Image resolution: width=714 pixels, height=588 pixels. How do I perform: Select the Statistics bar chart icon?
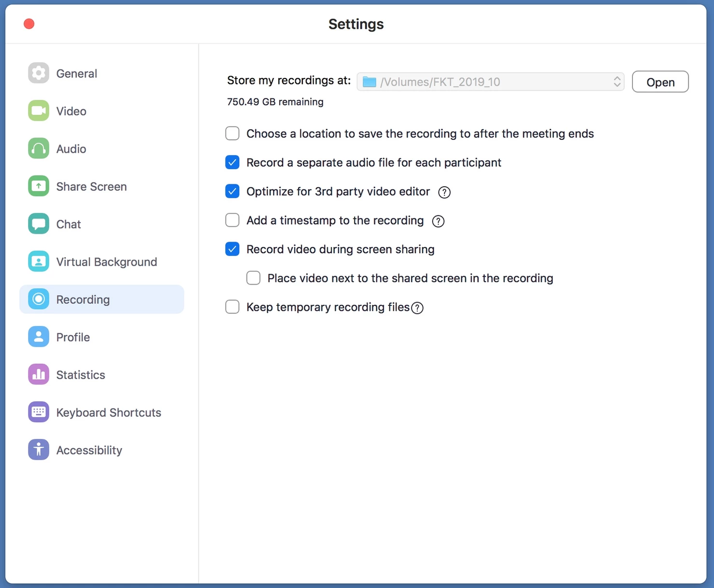point(39,374)
